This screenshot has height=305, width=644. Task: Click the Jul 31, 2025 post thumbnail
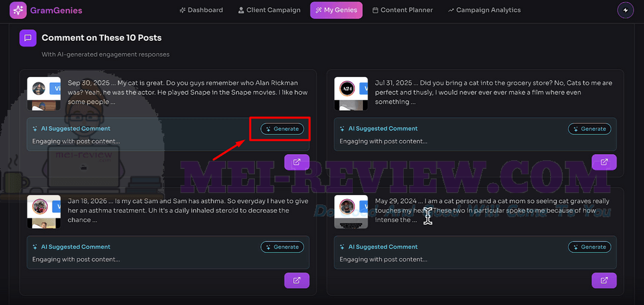coord(351,93)
